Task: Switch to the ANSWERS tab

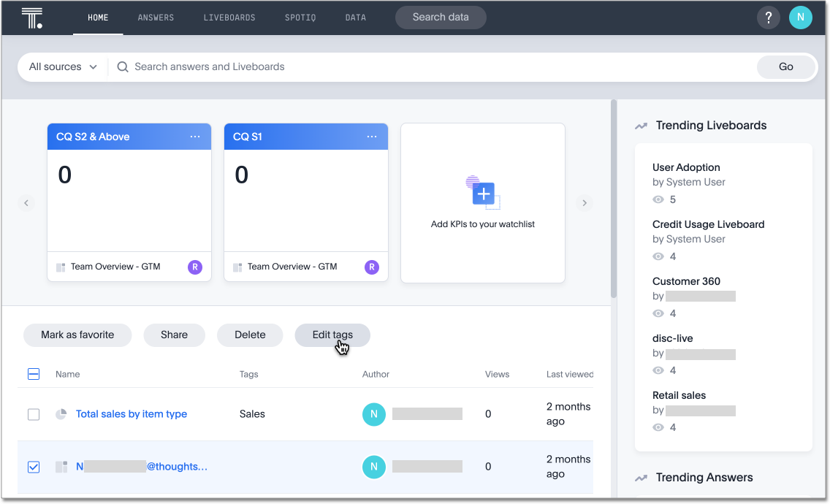Action: tap(156, 17)
